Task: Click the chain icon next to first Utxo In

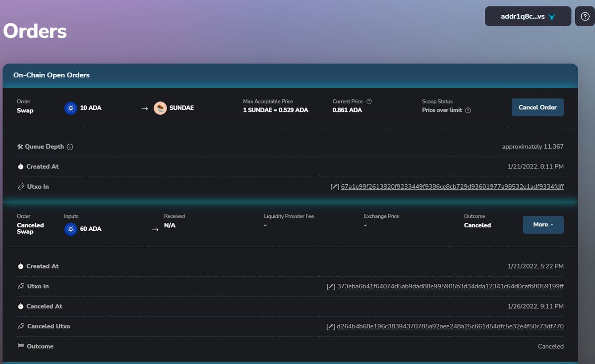Action: coord(20,187)
